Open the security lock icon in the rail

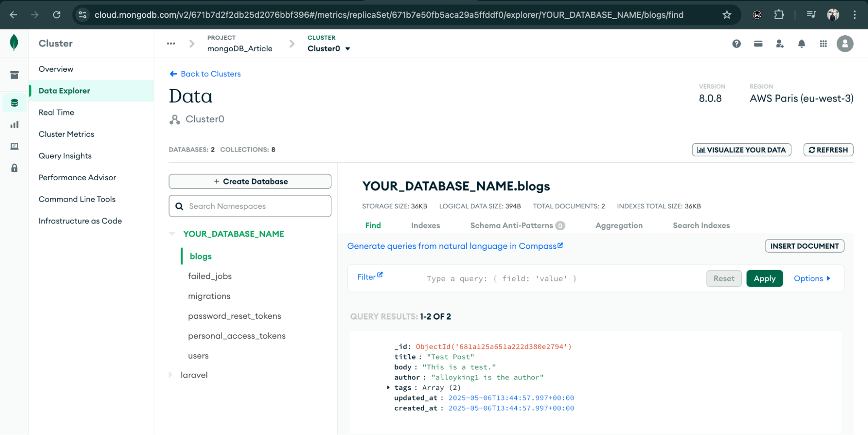point(14,168)
